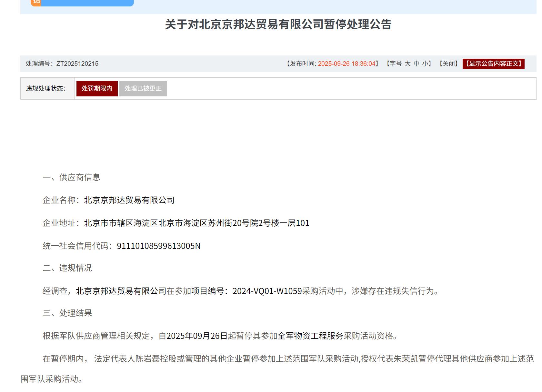Set font size to 小 (small)

425,64
